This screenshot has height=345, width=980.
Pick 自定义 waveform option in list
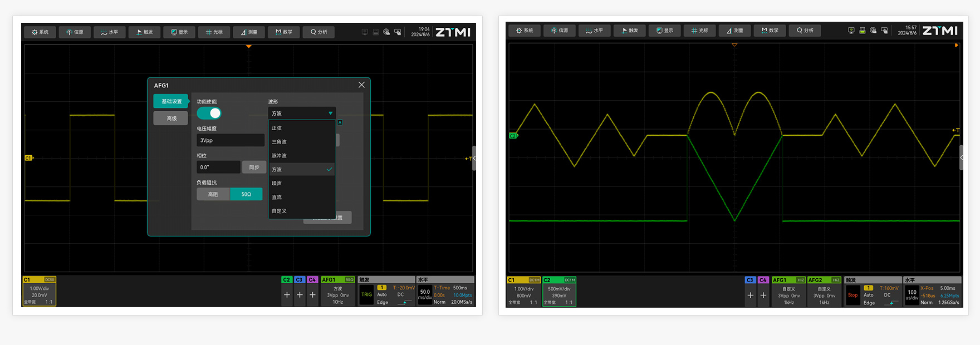(279, 211)
